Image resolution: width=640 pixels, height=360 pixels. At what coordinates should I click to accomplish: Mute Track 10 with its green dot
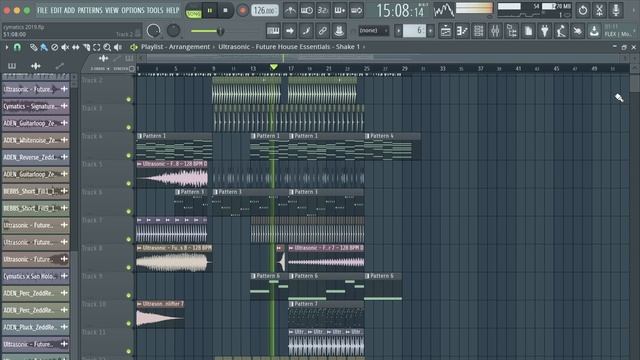point(129,323)
